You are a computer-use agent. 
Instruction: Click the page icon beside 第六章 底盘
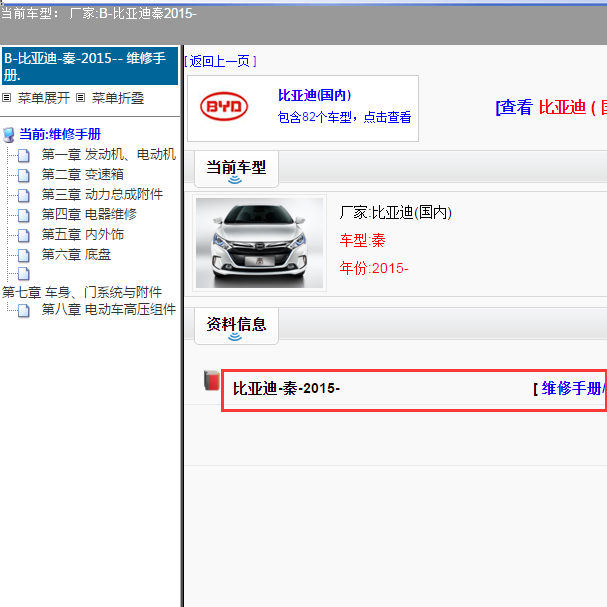pos(24,255)
